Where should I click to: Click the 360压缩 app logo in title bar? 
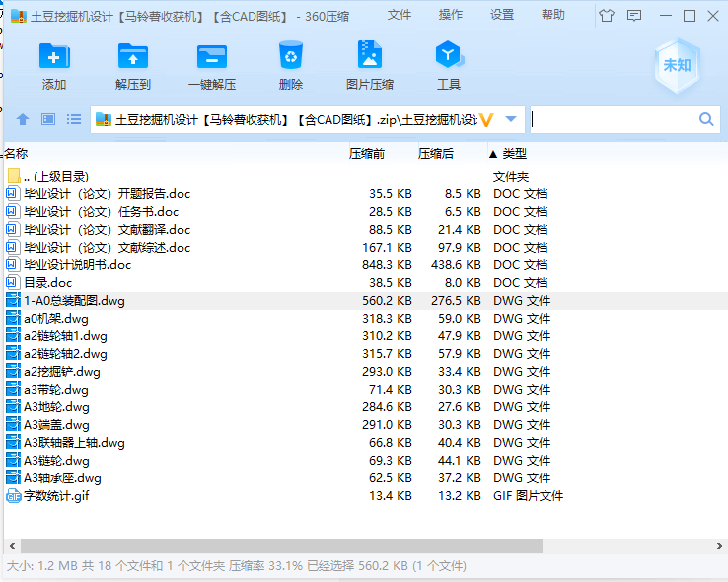(x=19, y=16)
